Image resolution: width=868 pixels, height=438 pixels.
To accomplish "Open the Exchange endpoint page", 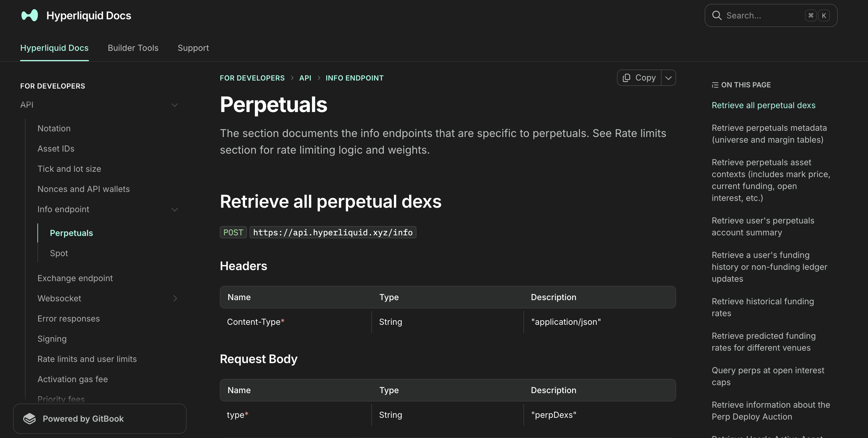I will [x=75, y=278].
